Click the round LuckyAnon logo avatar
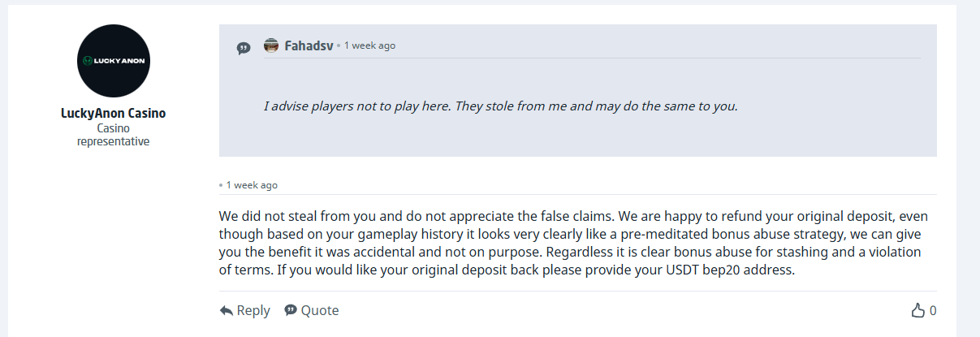Image resolution: width=980 pixels, height=337 pixels. tap(113, 61)
